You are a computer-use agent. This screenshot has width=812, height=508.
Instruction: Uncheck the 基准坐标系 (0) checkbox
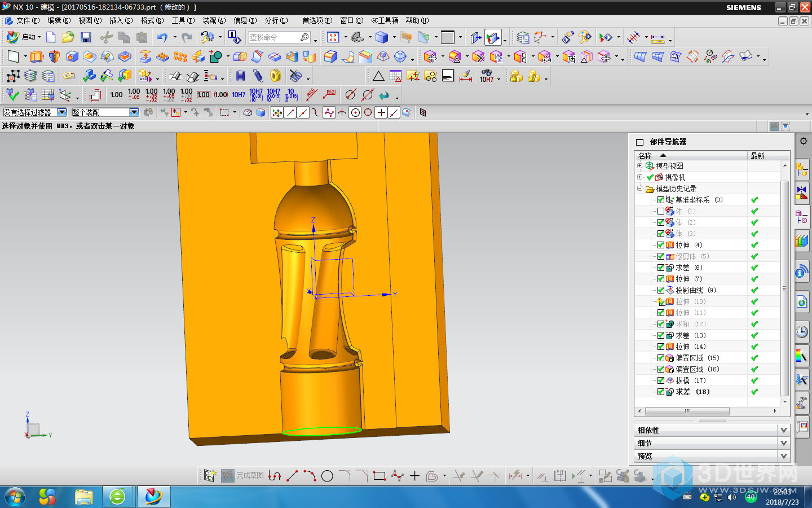[x=661, y=200]
